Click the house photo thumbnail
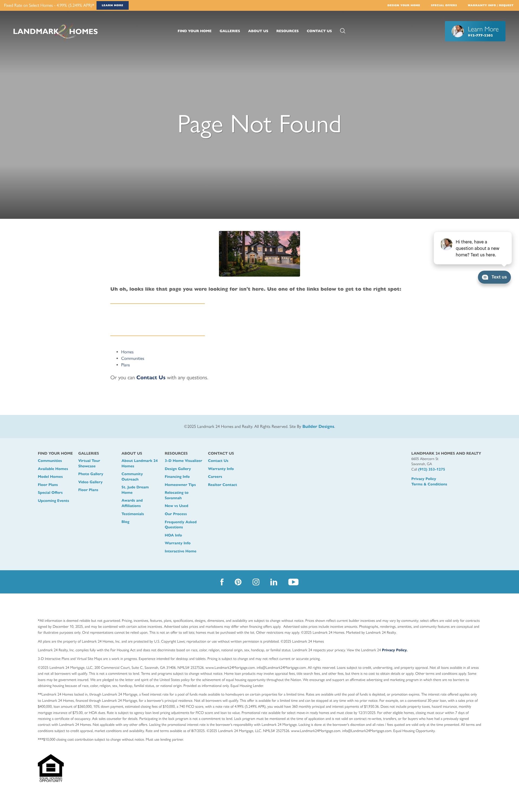This screenshot has width=519, height=812. (x=259, y=254)
